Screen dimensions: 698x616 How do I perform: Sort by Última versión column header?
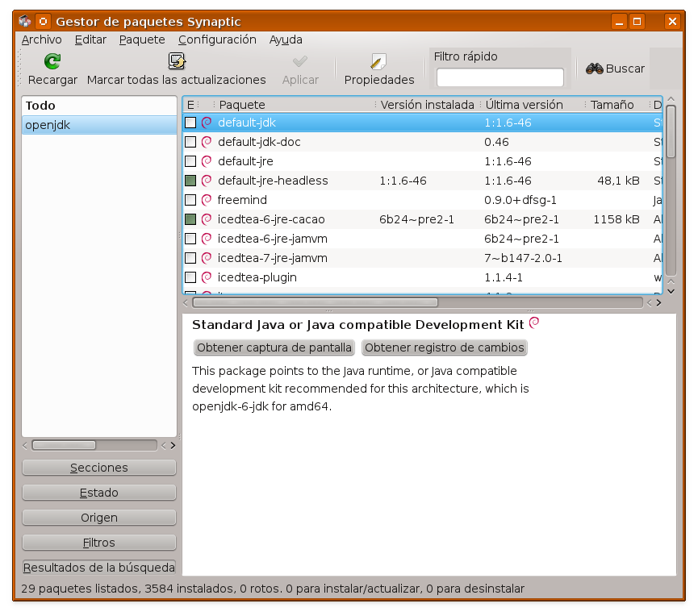(533, 105)
